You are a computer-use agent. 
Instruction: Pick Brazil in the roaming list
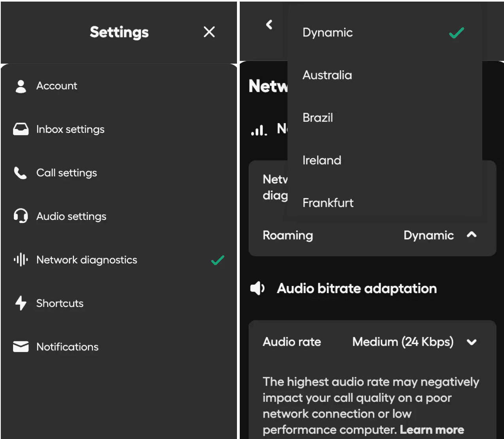pos(318,118)
